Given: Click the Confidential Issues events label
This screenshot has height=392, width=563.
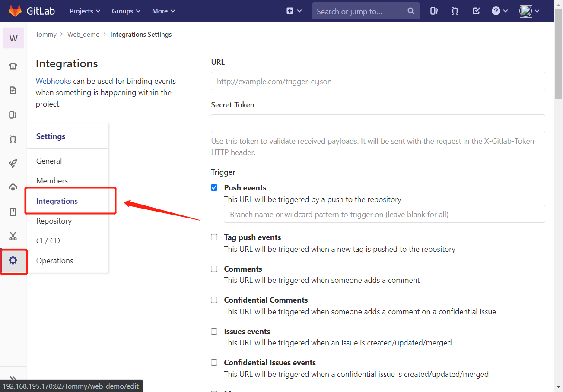Looking at the screenshot, I should click(x=270, y=363).
